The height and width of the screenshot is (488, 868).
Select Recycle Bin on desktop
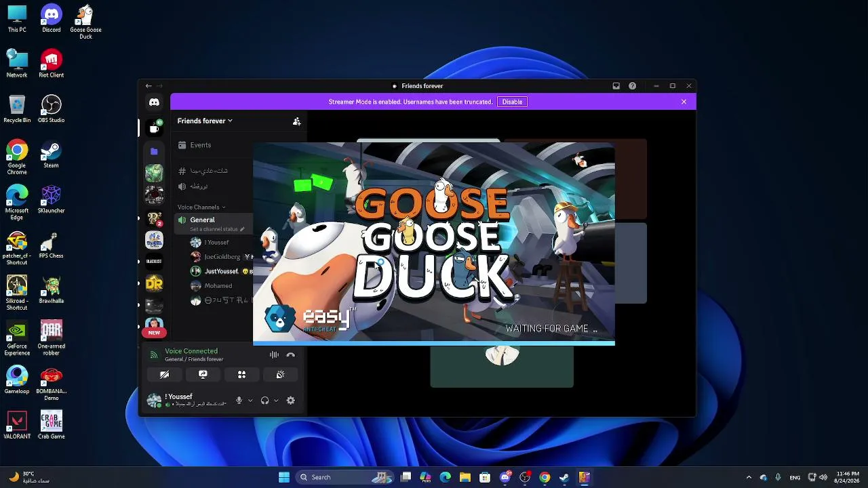click(17, 109)
